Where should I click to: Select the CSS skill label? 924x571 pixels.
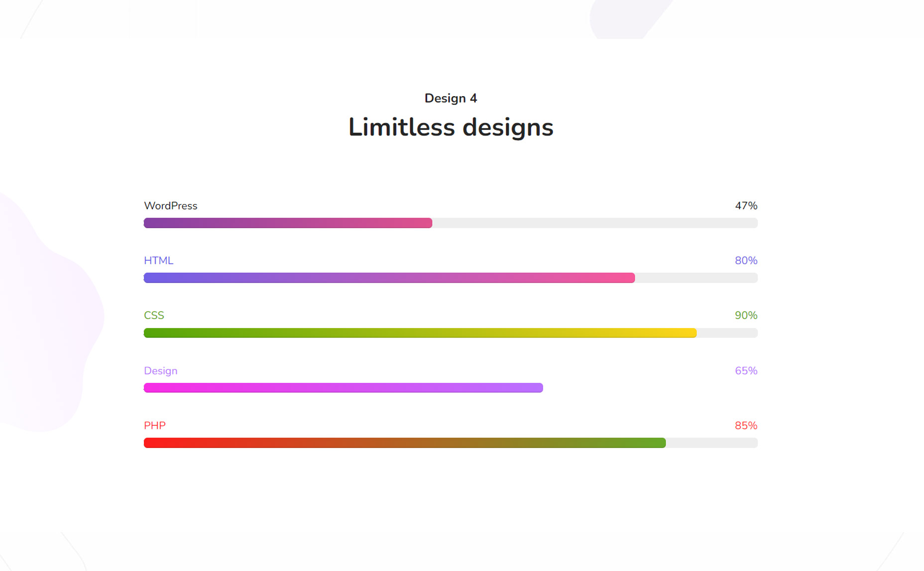click(154, 315)
